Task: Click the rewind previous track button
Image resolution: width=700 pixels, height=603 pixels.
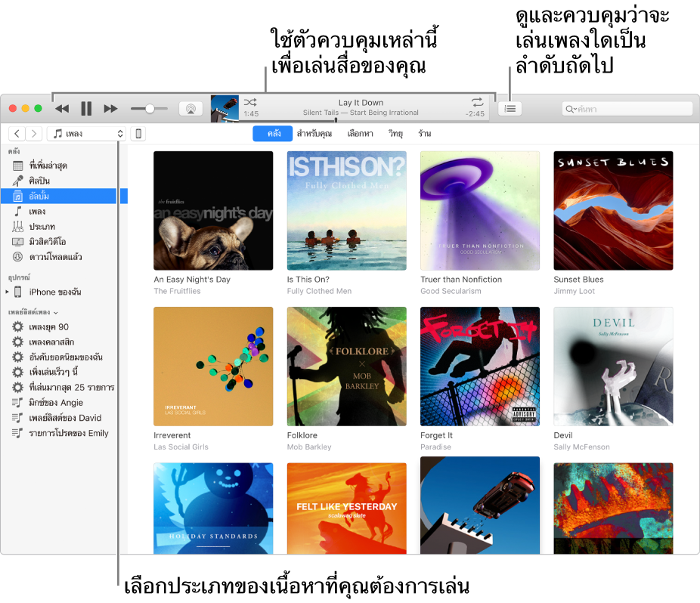Action: [62, 109]
